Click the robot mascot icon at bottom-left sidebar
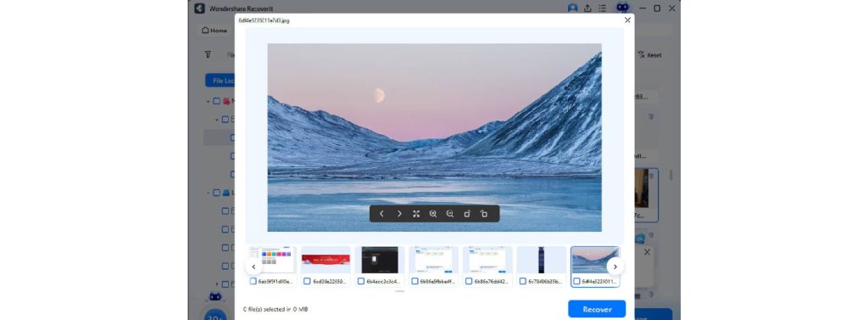Viewport: 868px width, 320px height. [215, 297]
